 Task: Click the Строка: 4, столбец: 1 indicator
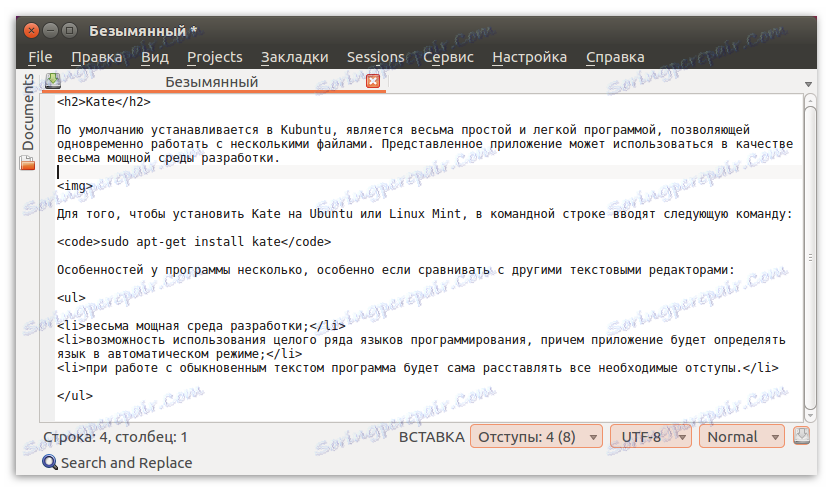point(115,437)
